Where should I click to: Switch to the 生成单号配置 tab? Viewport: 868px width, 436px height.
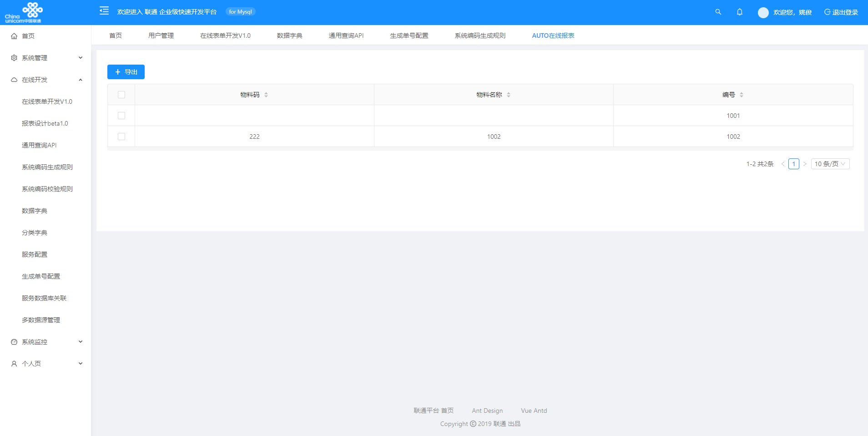pos(409,35)
